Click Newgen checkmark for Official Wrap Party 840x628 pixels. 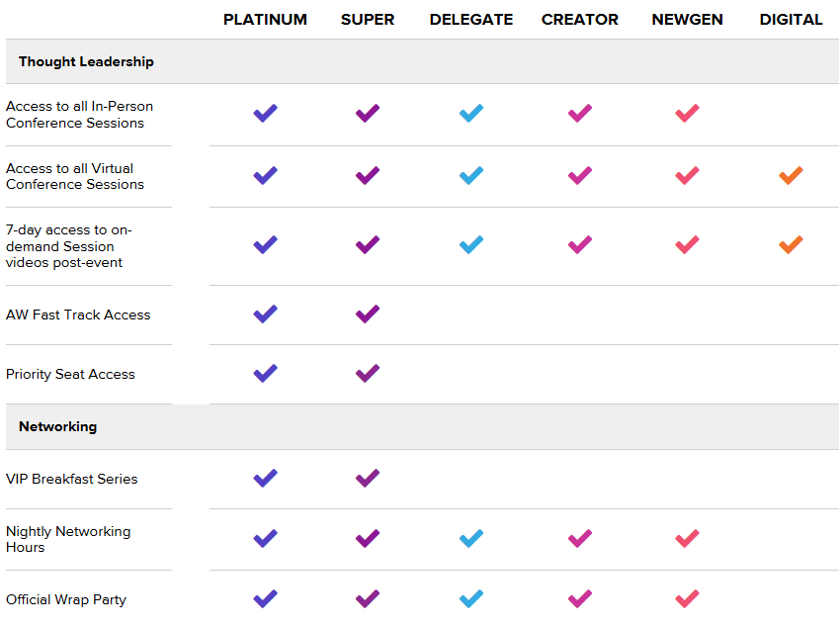(687, 598)
